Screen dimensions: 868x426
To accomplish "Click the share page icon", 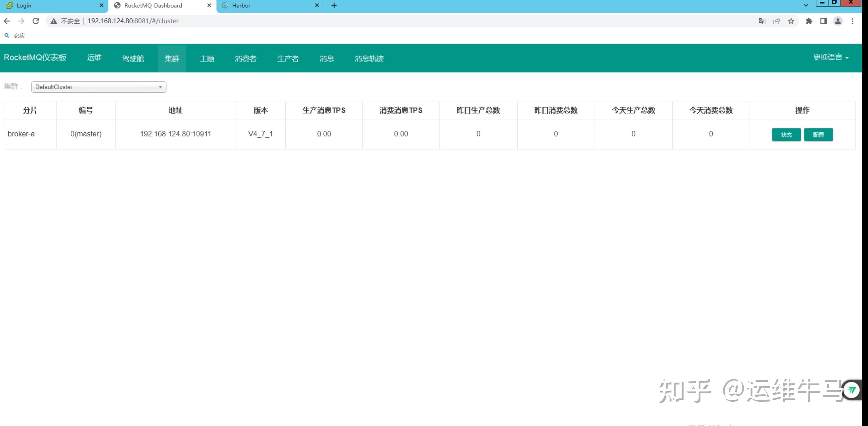I will click(x=776, y=21).
